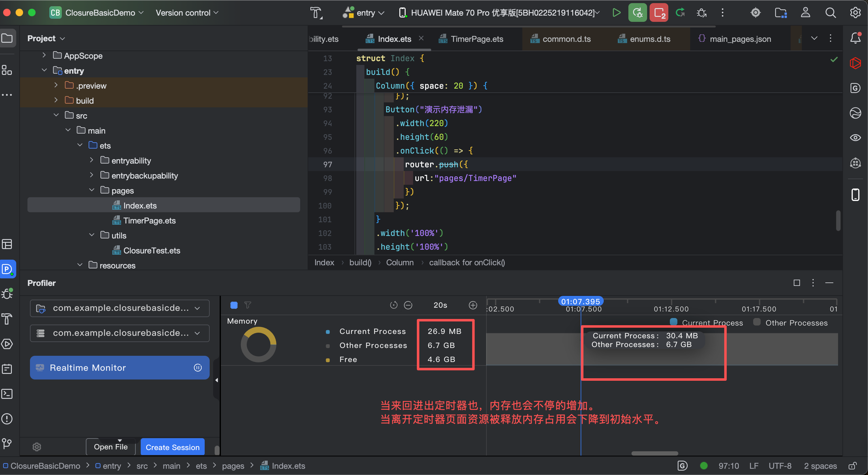
Task: Click the green Run play icon
Action: pos(616,13)
